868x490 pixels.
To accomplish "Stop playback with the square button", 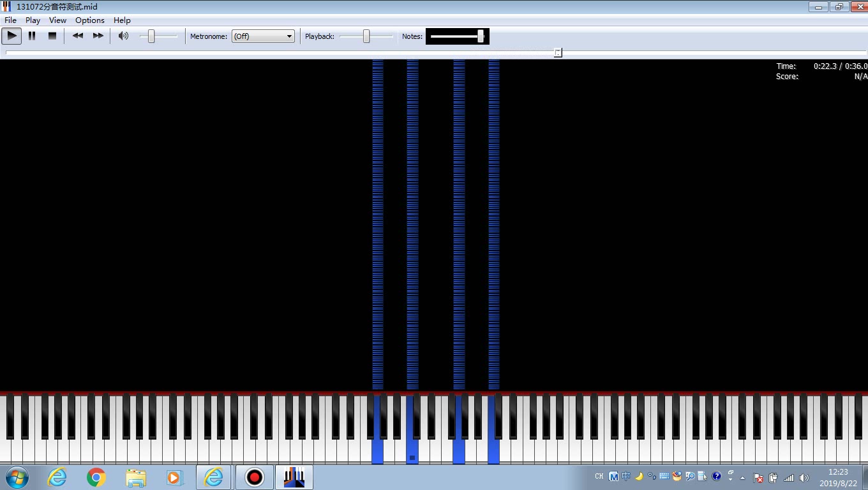I will 52,36.
